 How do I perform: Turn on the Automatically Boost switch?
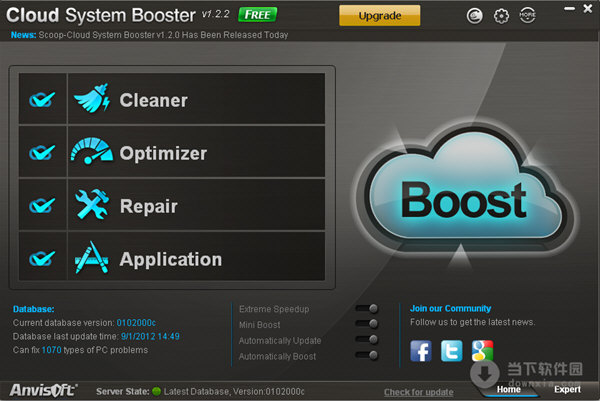367,355
